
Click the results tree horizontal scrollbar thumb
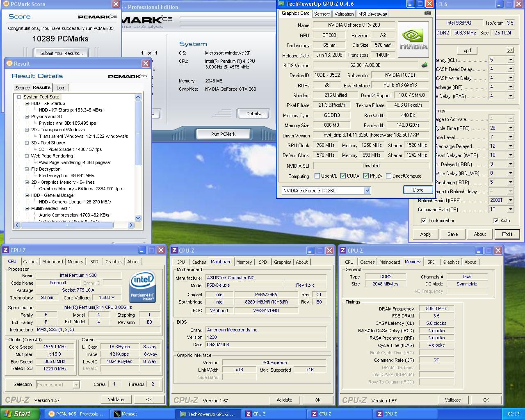pos(67,225)
